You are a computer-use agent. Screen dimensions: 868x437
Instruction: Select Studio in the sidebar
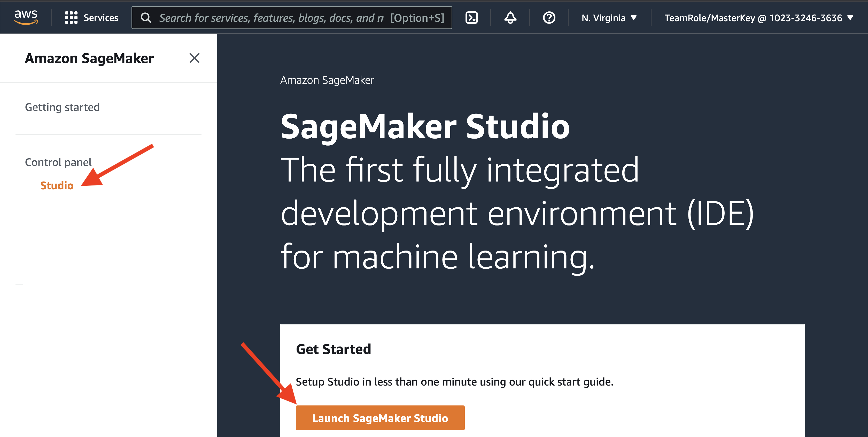pyautogui.click(x=57, y=185)
